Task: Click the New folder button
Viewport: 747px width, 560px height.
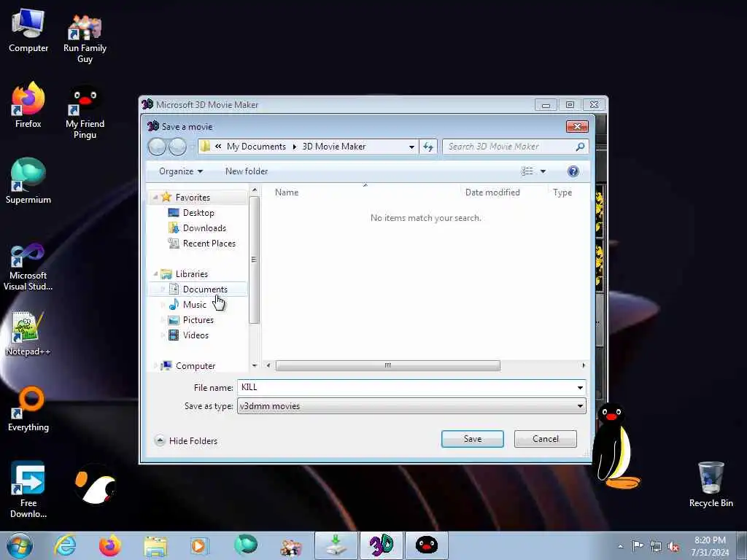Action: pos(247,171)
